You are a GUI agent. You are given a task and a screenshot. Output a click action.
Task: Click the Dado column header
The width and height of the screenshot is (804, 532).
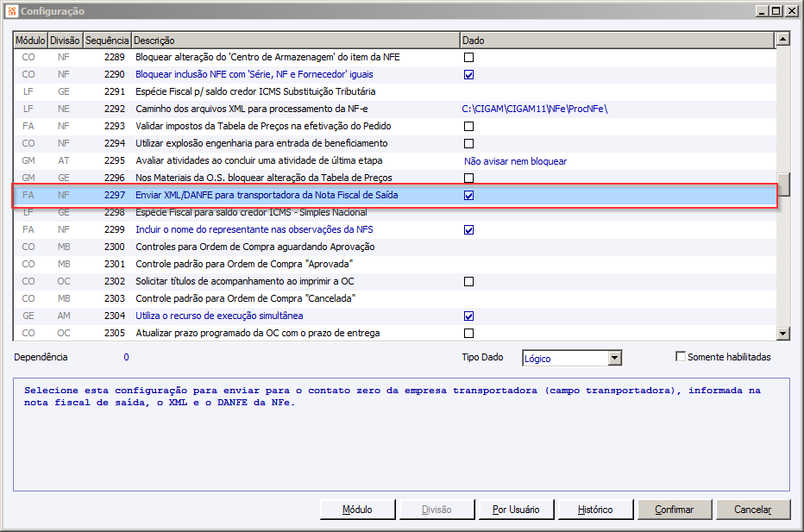pyautogui.click(x=617, y=40)
